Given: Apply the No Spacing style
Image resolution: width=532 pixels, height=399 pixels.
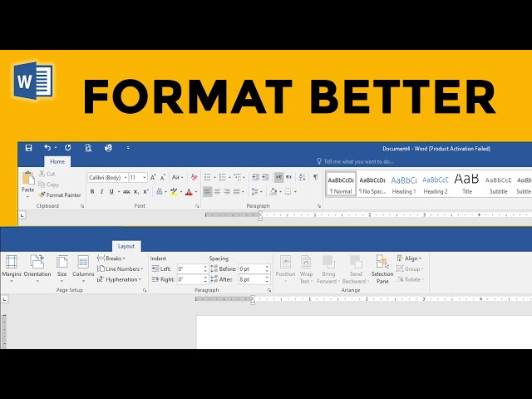Looking at the screenshot, I should click(x=372, y=184).
